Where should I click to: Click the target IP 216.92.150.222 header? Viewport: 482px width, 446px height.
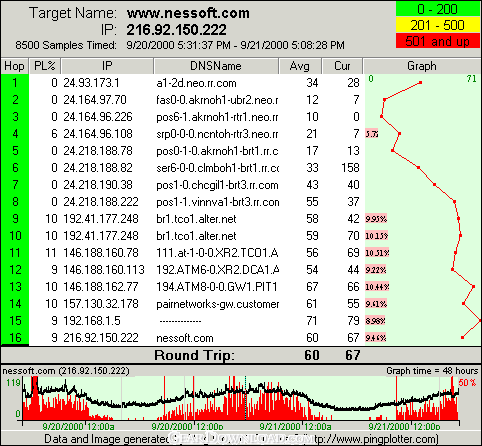point(176,30)
